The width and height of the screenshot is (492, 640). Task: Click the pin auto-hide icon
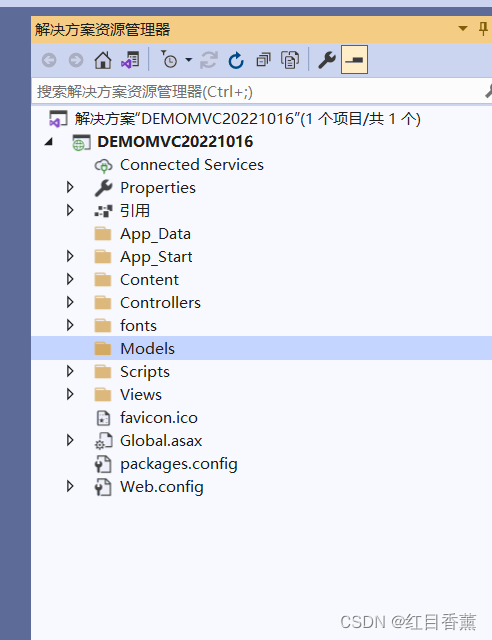click(483, 29)
